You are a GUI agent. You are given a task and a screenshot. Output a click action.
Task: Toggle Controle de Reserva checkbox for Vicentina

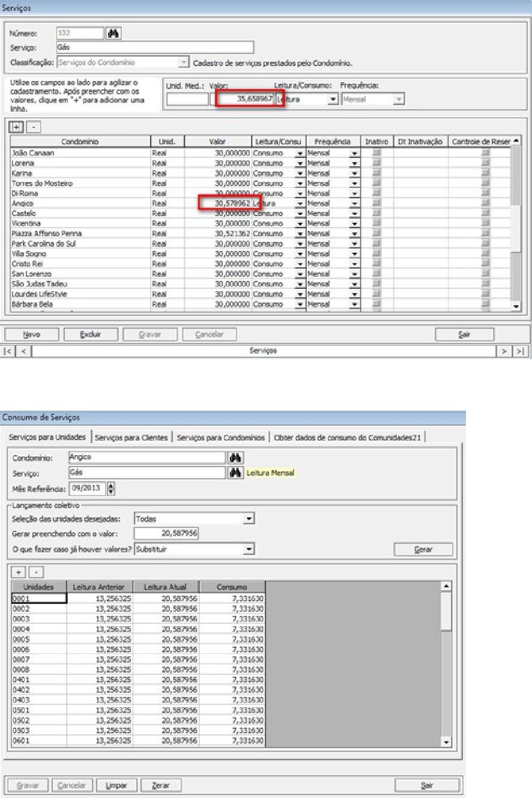pyautogui.click(x=485, y=223)
